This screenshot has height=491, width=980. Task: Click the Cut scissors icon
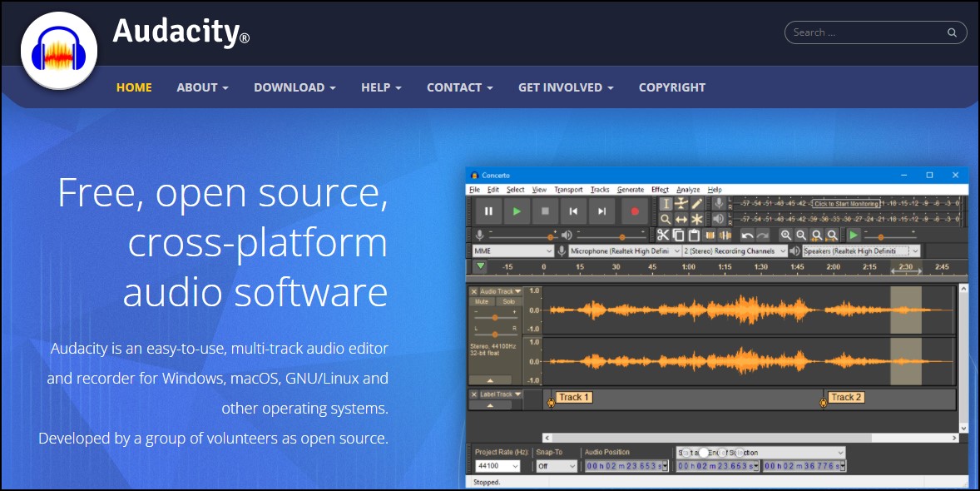point(662,236)
